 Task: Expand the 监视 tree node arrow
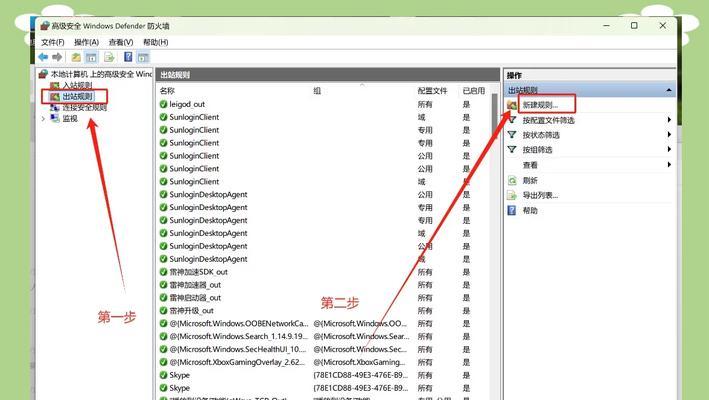tap(43, 118)
